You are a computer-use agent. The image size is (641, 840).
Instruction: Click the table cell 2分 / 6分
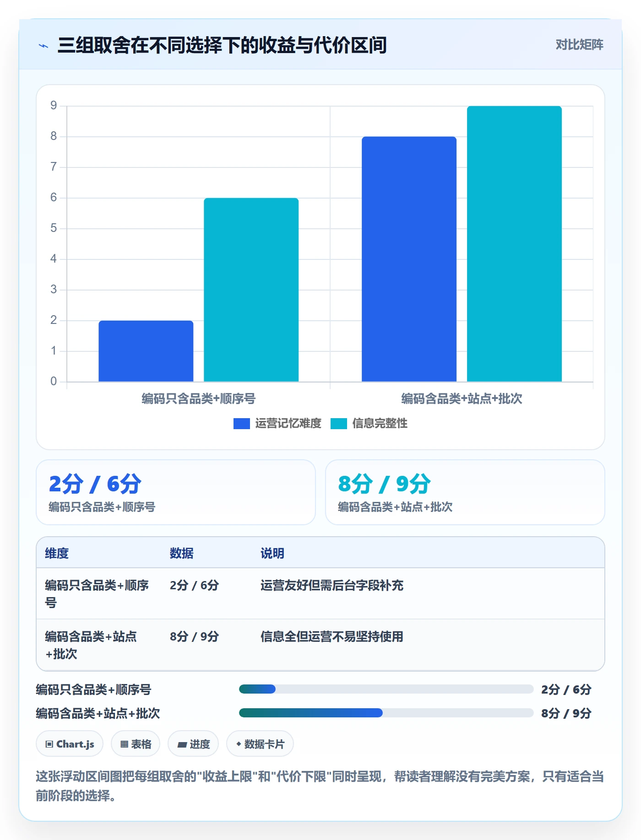tap(195, 586)
